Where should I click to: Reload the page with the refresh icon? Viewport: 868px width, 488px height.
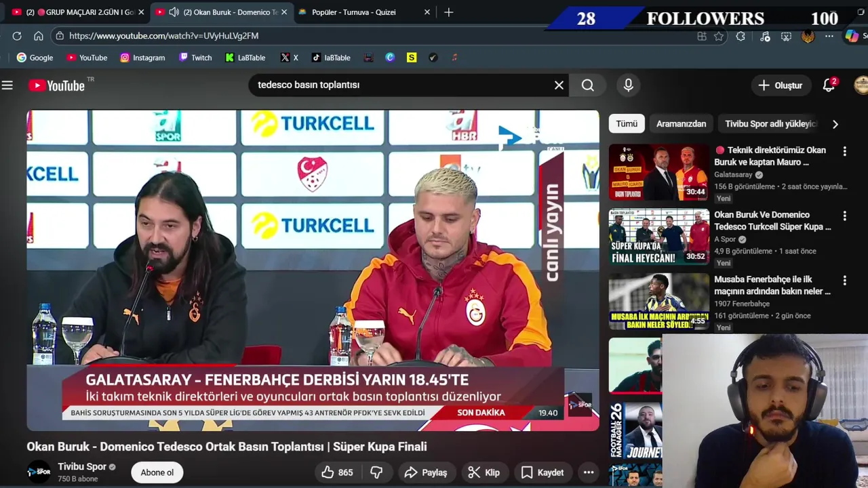tap(17, 36)
